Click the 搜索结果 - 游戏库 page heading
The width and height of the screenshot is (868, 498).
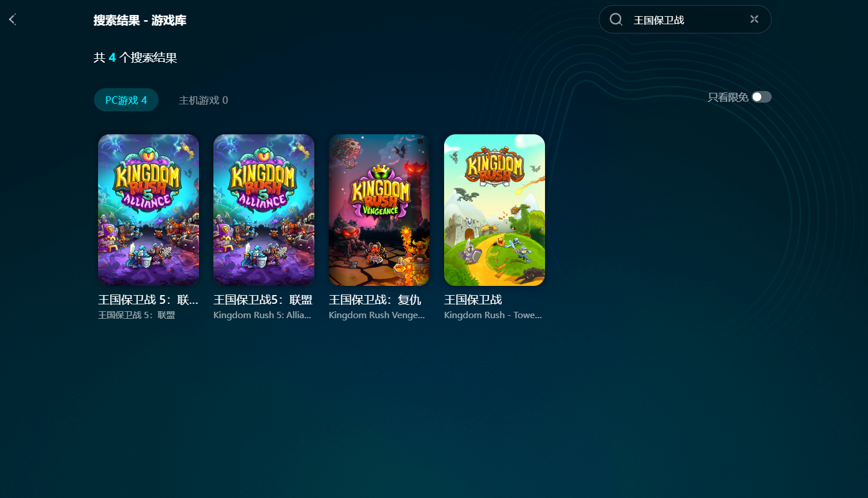point(140,20)
